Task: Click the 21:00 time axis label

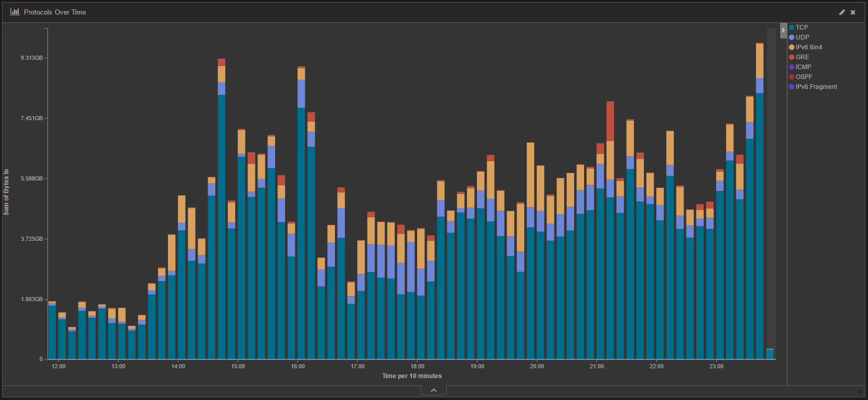Action: [x=597, y=366]
